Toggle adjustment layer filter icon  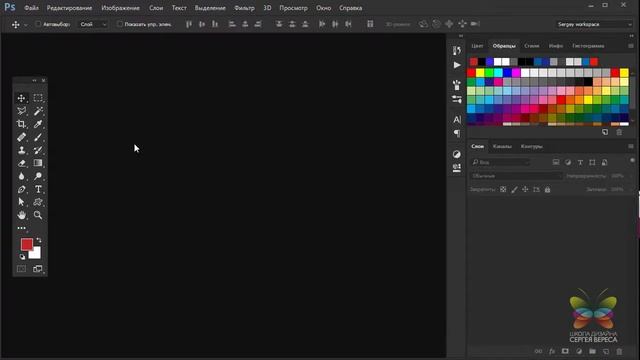[568, 162]
